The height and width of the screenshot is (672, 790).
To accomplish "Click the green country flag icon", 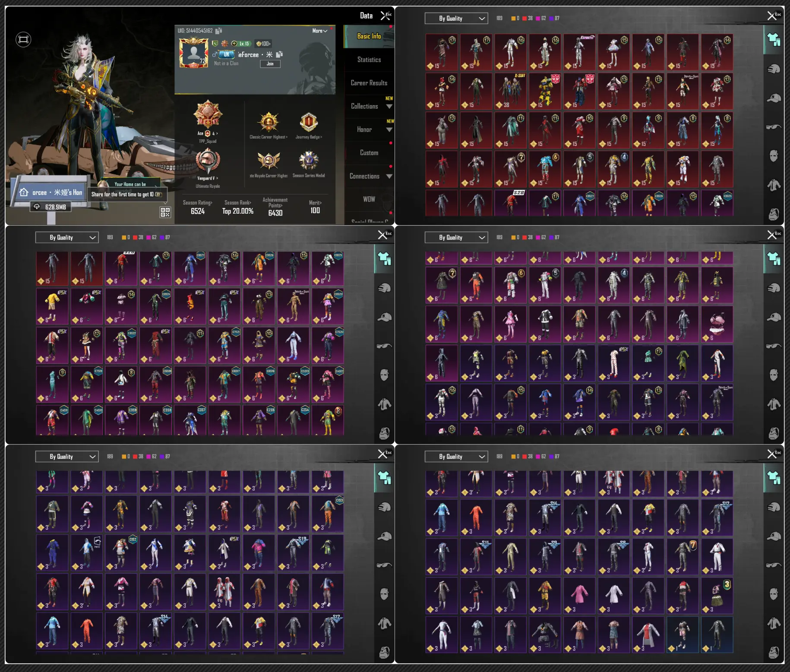I will [x=215, y=43].
